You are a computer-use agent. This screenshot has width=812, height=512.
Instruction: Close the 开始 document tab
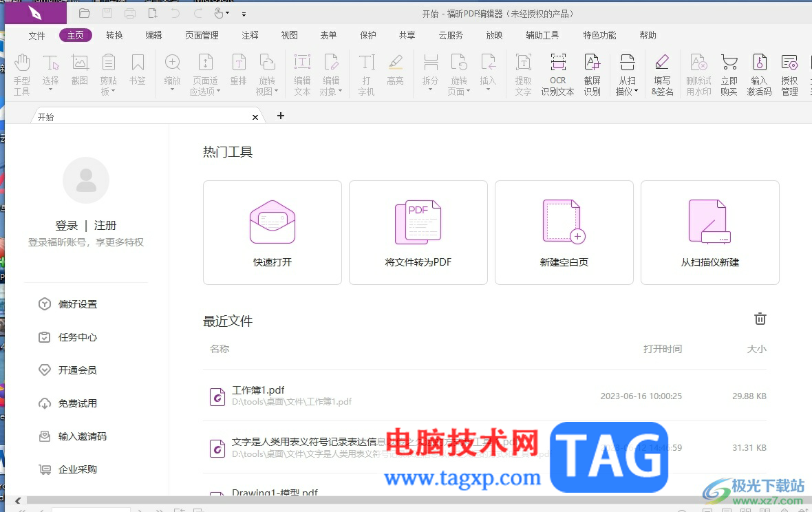pyautogui.click(x=255, y=117)
